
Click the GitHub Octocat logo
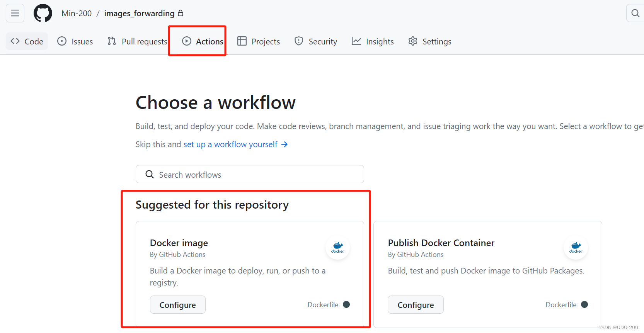click(x=43, y=13)
